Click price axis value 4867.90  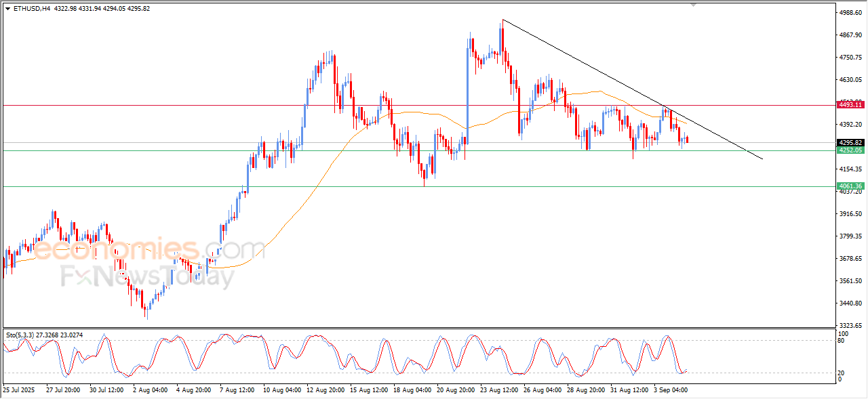[850, 35]
